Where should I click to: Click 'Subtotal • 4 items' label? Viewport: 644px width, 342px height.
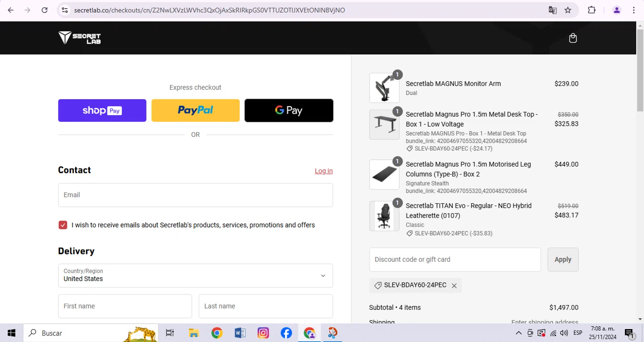coord(395,308)
